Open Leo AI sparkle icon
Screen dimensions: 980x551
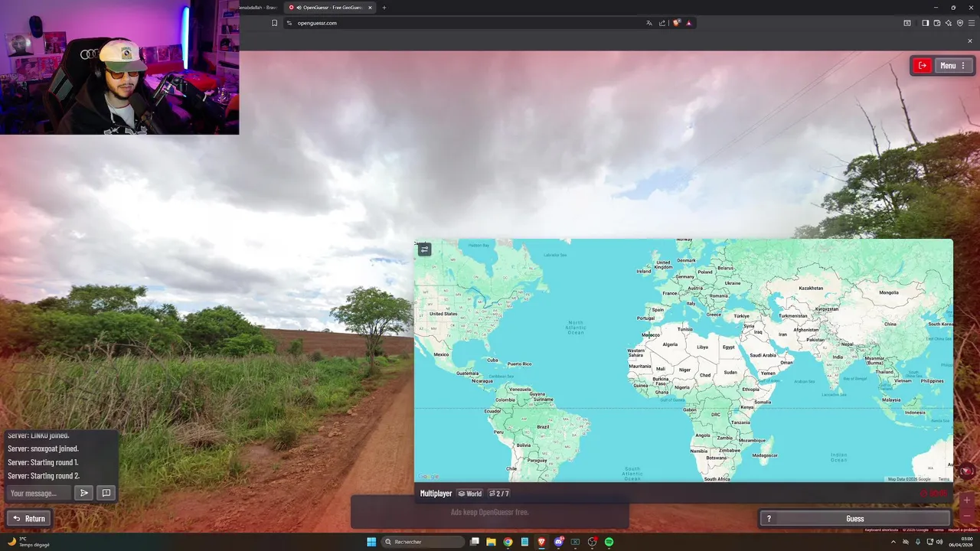click(948, 23)
